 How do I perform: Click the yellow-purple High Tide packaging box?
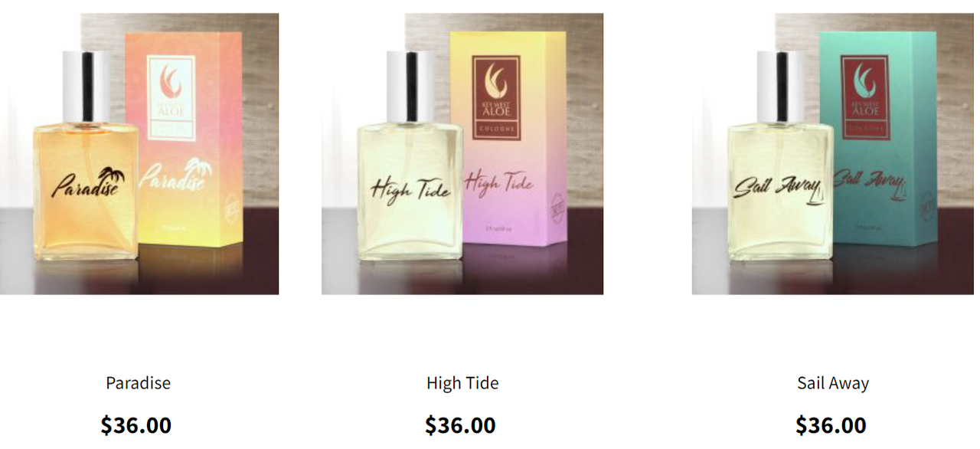pyautogui.click(x=508, y=139)
